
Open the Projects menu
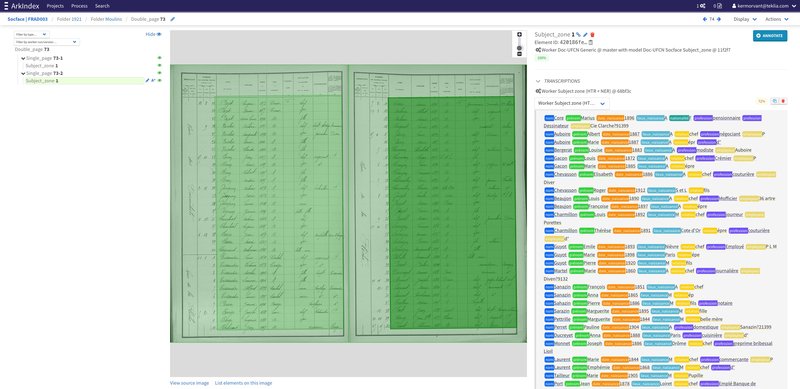coord(55,6)
